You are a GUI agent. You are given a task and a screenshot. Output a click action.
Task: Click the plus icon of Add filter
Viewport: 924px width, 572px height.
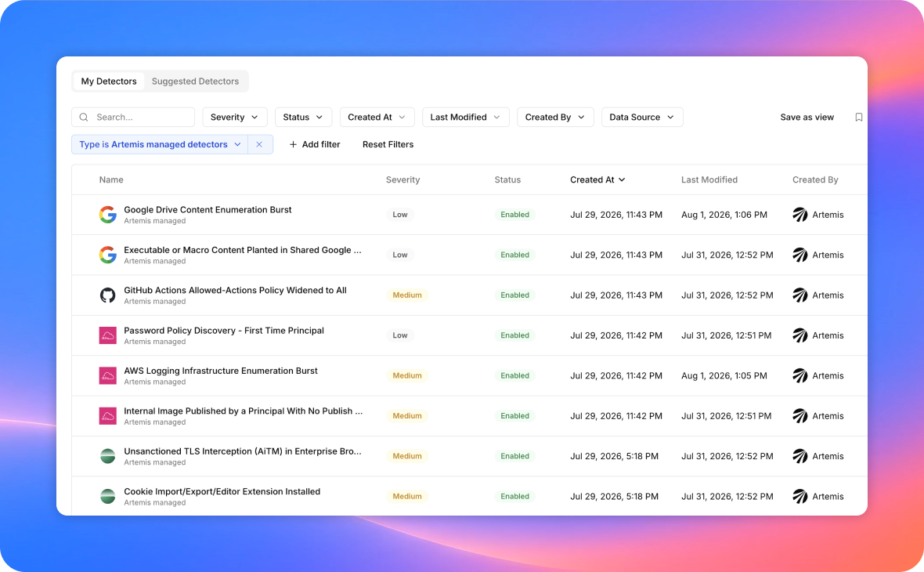(x=293, y=144)
